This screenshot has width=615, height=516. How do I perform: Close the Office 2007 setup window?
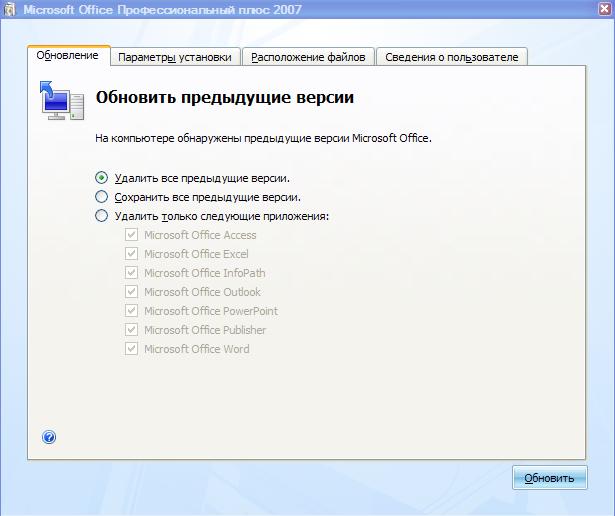605,9
